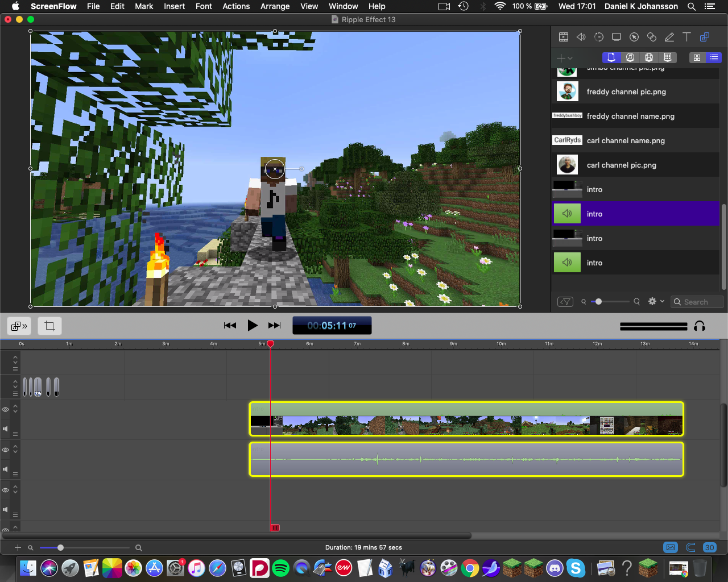Open the Annotations pencil icon
The image size is (728, 582).
coord(669,37)
